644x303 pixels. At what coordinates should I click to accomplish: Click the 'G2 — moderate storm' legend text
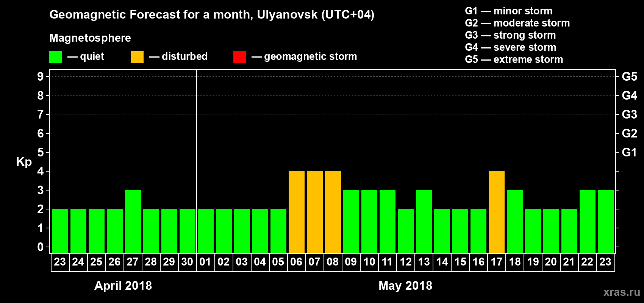517,23
